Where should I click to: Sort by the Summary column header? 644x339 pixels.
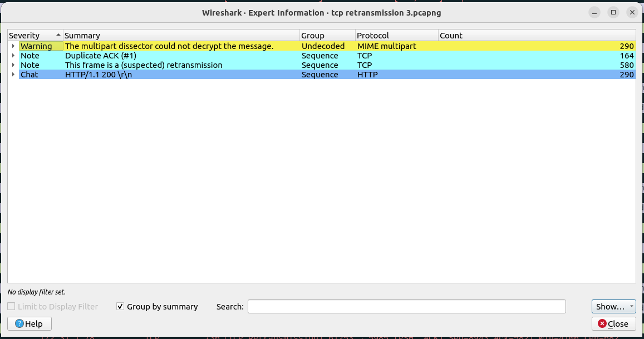(181, 35)
